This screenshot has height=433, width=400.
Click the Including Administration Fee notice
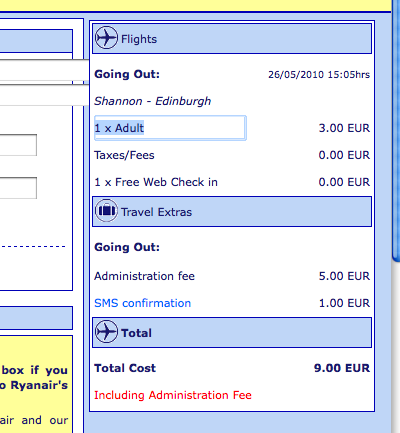pyautogui.click(x=173, y=395)
